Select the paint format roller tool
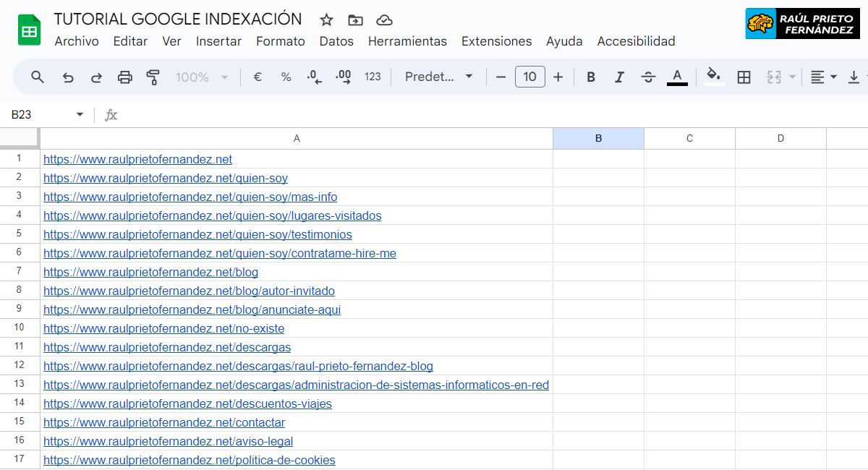Image resolution: width=868 pixels, height=470 pixels. tap(153, 77)
